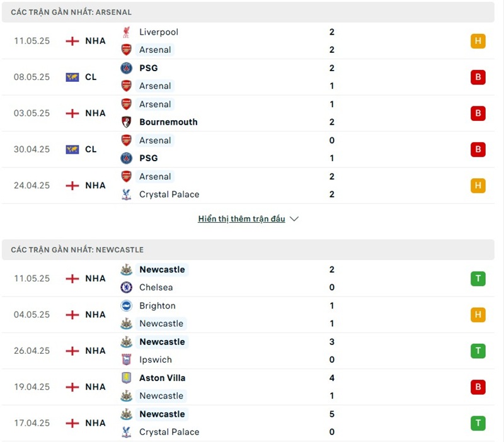Click the Brighton club crest icon
This screenshot has width=504, height=442.
point(126,306)
